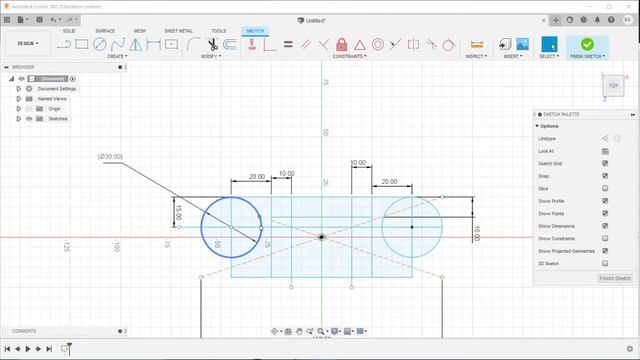Select the Line sketch tool
This screenshot has width=640, height=360.
(x=64, y=44)
